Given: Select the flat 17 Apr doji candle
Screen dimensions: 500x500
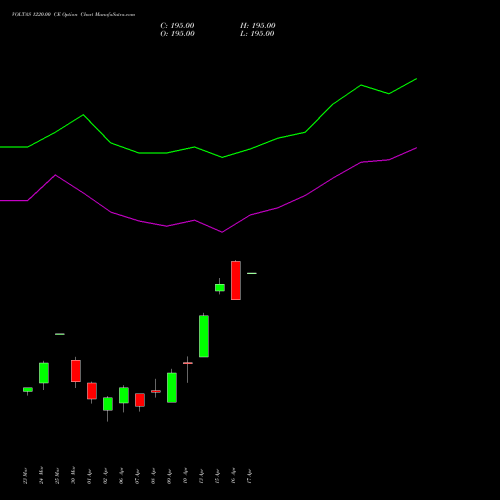Looking at the screenshot, I should [x=252, y=273].
